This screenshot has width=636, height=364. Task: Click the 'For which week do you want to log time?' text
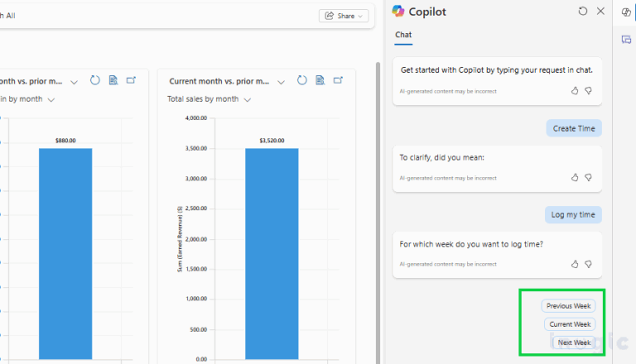point(471,244)
